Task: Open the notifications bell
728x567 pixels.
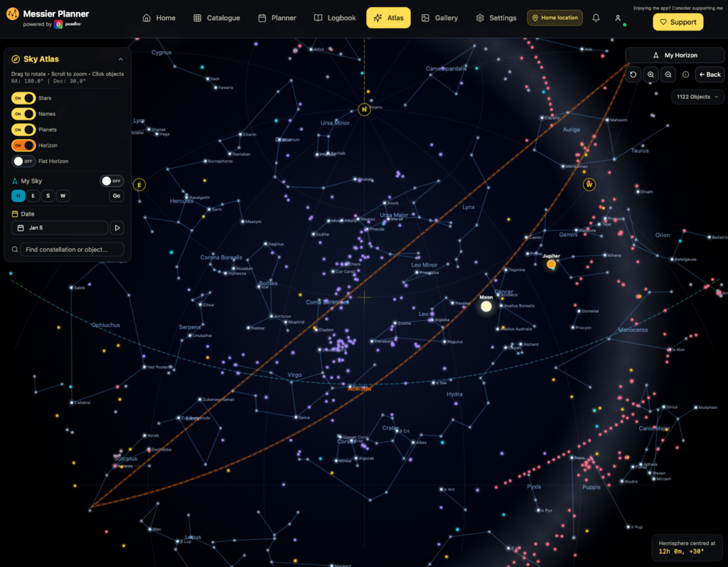Action: (x=596, y=18)
